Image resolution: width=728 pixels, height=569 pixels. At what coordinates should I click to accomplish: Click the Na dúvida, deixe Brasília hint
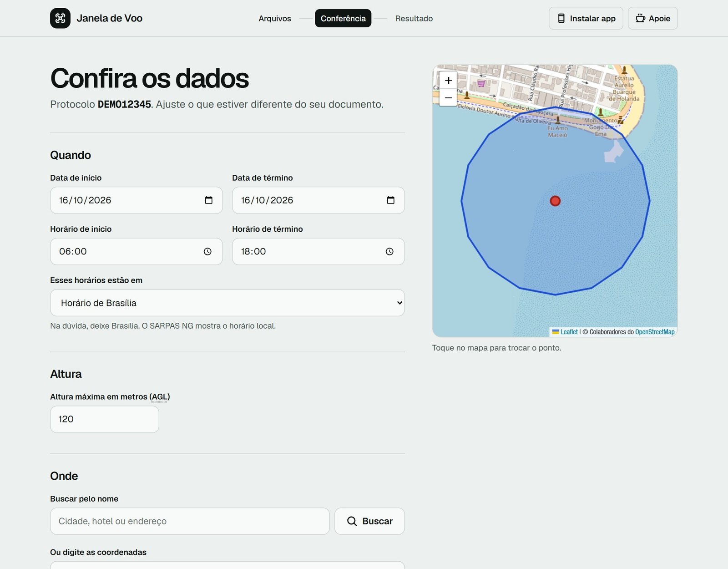[163, 326]
